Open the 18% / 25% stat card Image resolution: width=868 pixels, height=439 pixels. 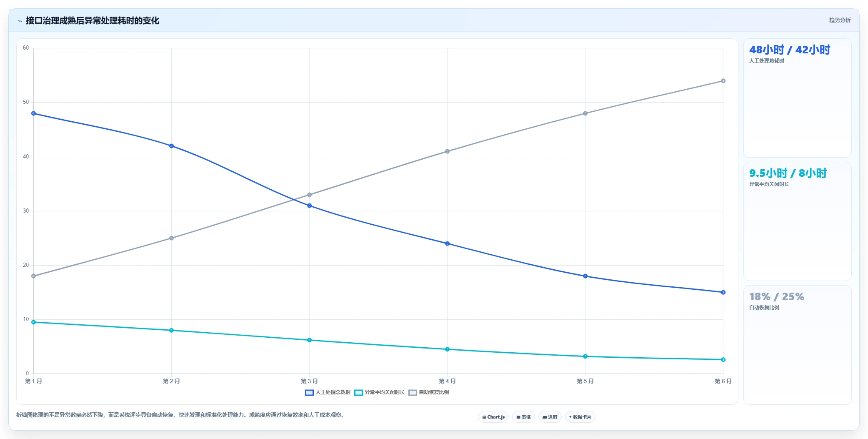[797, 345]
